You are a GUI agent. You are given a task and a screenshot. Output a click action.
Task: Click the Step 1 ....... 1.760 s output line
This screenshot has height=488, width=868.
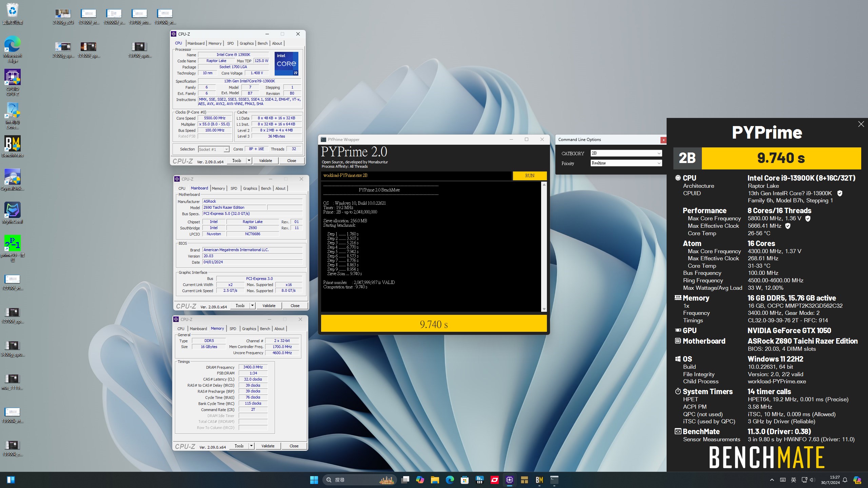[342, 234]
